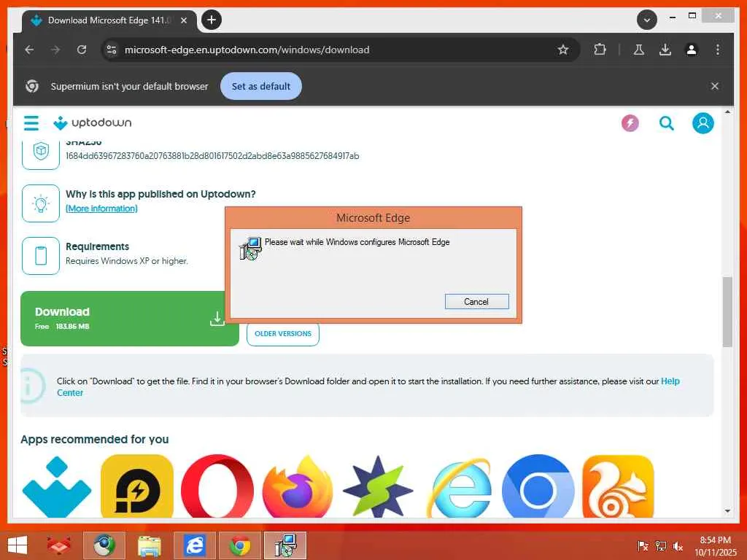The height and width of the screenshot is (560, 747).
Task: Cancel the Microsoft Edge configuration dialog
Action: pyautogui.click(x=476, y=301)
